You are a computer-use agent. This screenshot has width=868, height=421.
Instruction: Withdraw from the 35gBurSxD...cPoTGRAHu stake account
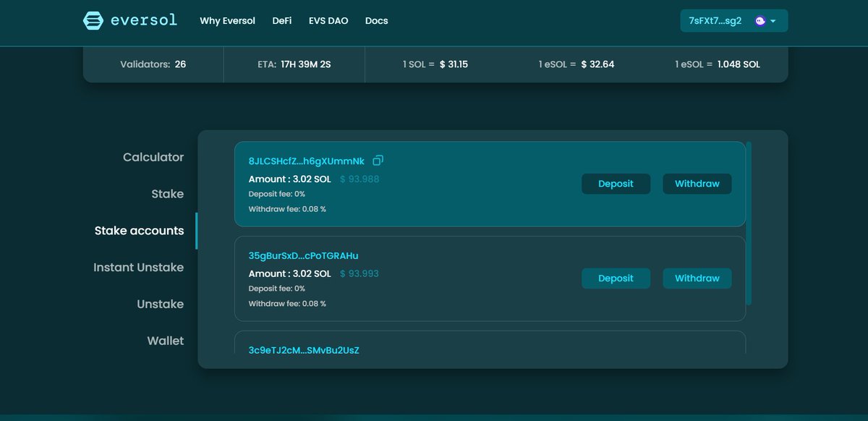(697, 278)
